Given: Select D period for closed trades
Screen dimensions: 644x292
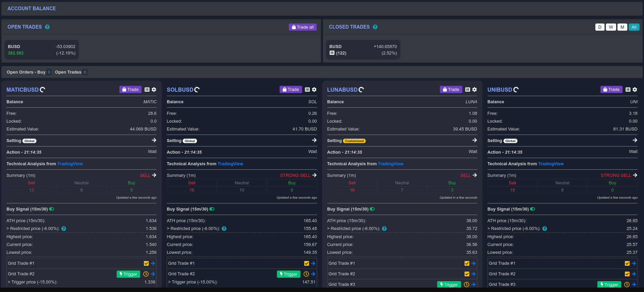Looking at the screenshot, I should (x=600, y=27).
